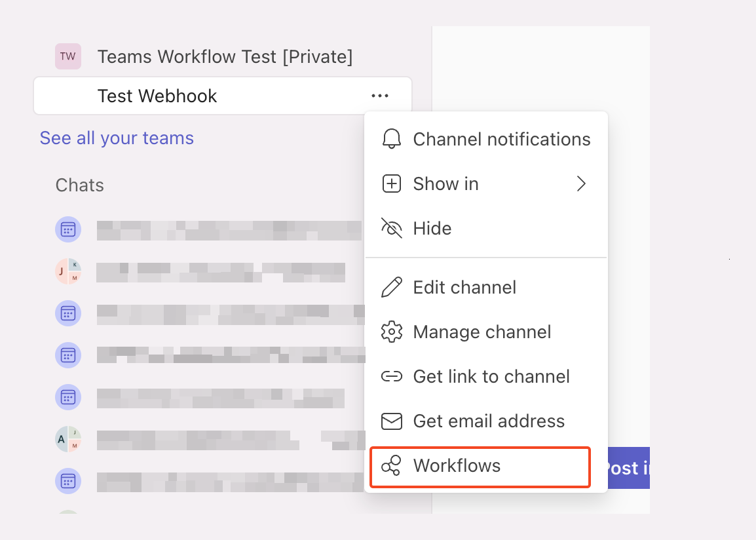This screenshot has width=756, height=540.
Task: Open the first calendar chat under Chats
Action: tap(68, 229)
